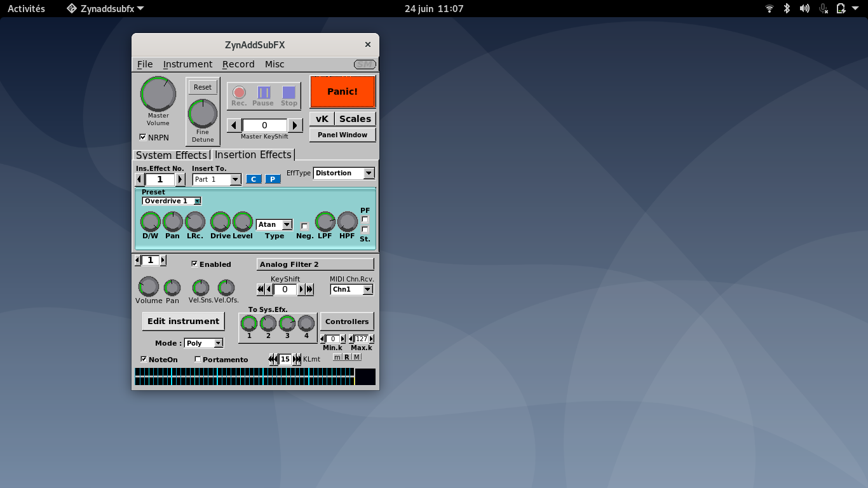Expand the MIDI channel Chn1 dropdown
The height and width of the screenshot is (488, 868).
click(367, 289)
